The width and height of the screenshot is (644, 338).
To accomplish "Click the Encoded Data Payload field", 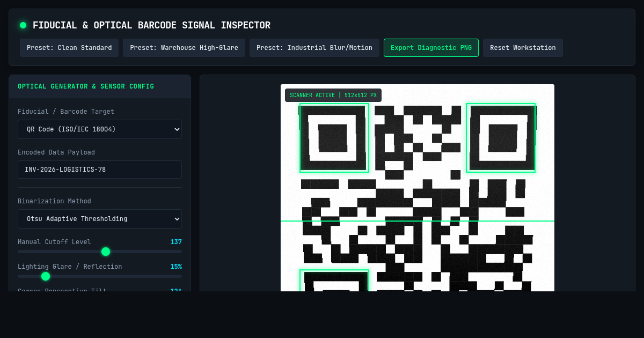I will (100, 170).
